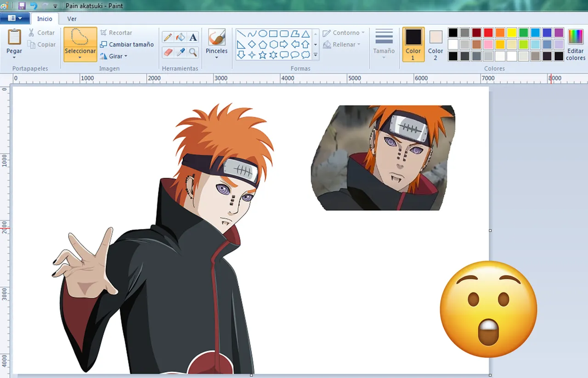The height and width of the screenshot is (378, 588).
Task: Click the Undo arrow in the title bar
Action: coord(34,6)
